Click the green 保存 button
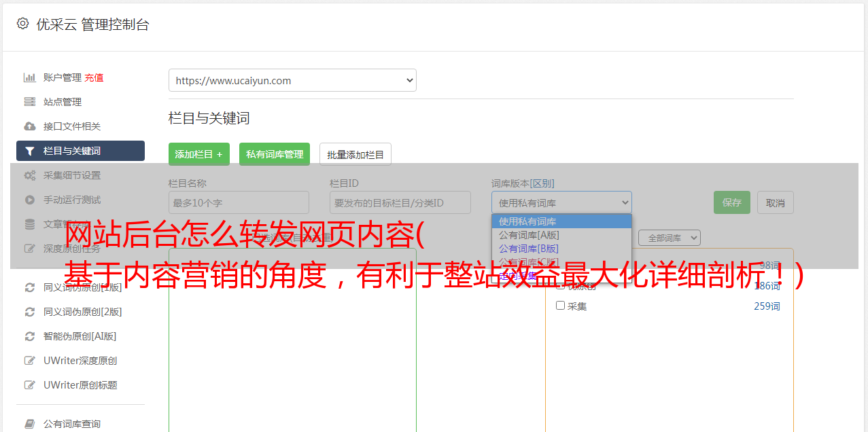Viewport: 868px width, 432px height. tap(732, 202)
